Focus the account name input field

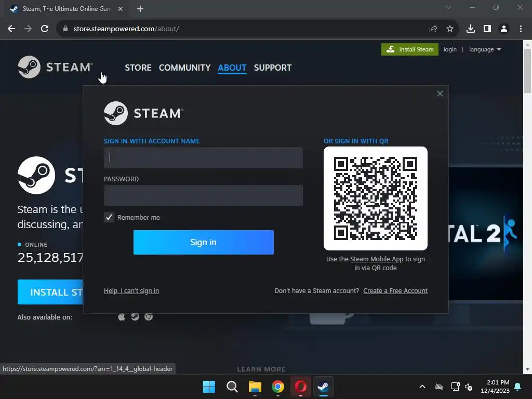pos(203,158)
